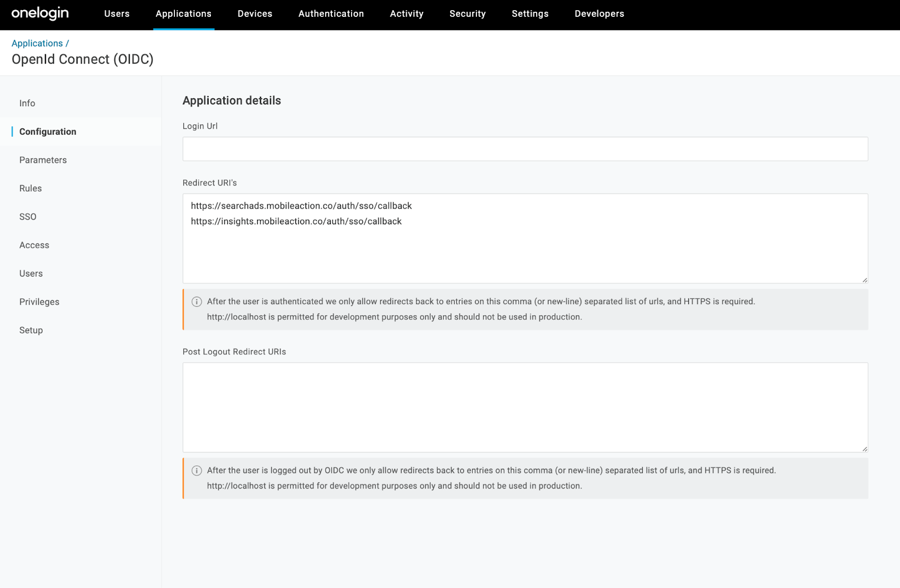Open the Privileges section
Viewport: 900px width, 588px height.
tap(39, 302)
